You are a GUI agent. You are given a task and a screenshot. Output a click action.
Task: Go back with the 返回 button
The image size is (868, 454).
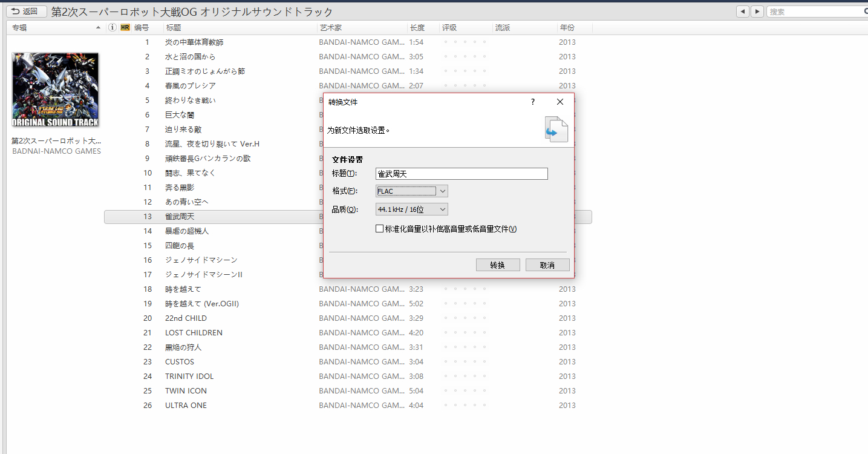coord(26,12)
